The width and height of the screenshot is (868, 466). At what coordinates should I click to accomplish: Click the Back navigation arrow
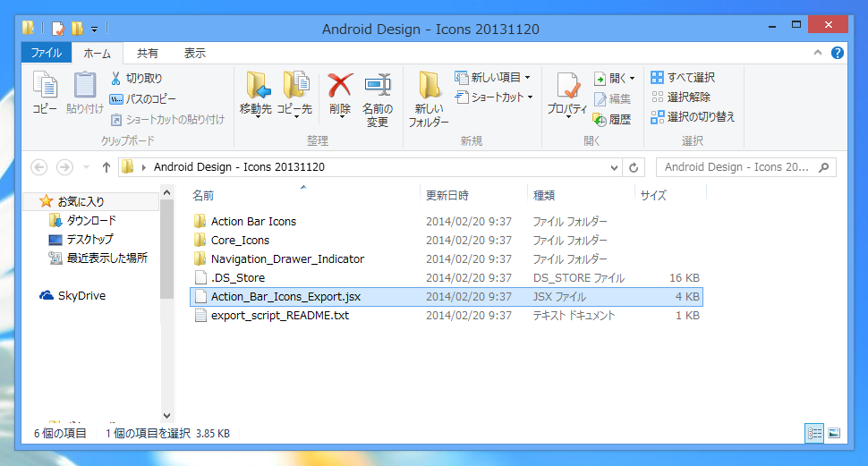coord(38,167)
